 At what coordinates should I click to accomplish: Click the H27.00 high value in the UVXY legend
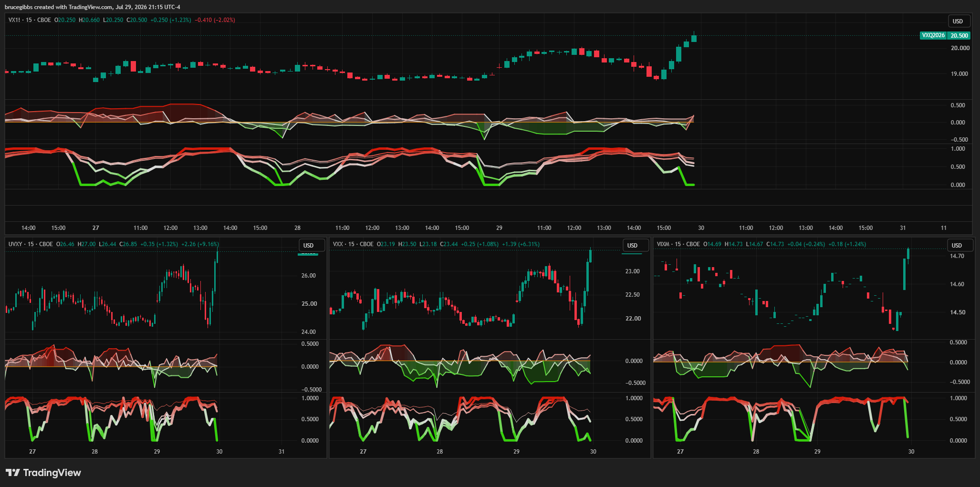[x=87, y=244]
